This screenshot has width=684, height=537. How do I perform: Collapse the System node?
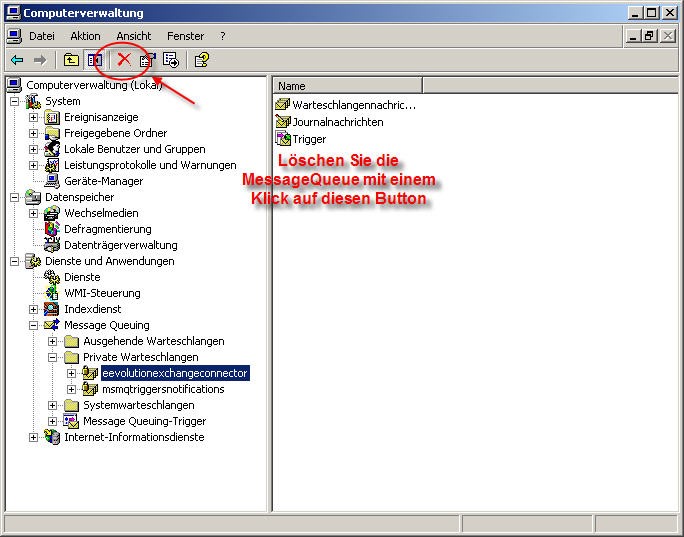[x=14, y=101]
